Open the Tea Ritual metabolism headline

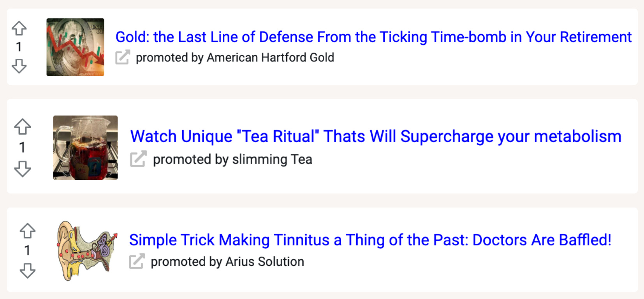(x=376, y=136)
